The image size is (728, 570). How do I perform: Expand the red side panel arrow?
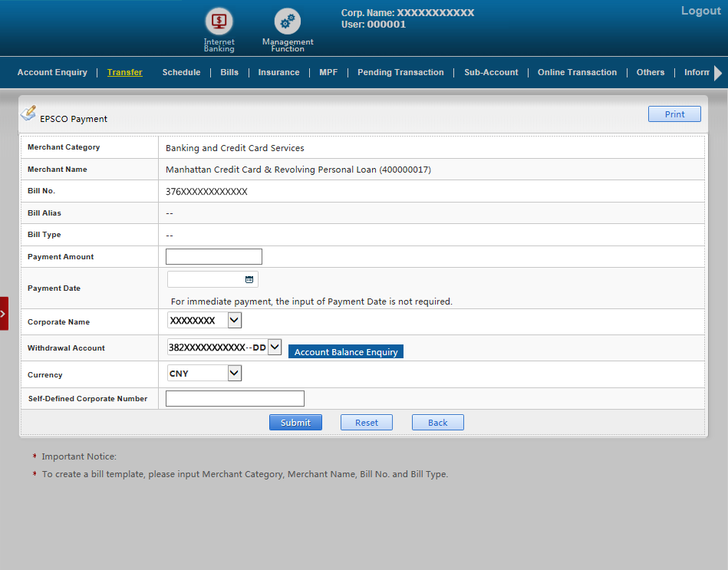pos(4,313)
